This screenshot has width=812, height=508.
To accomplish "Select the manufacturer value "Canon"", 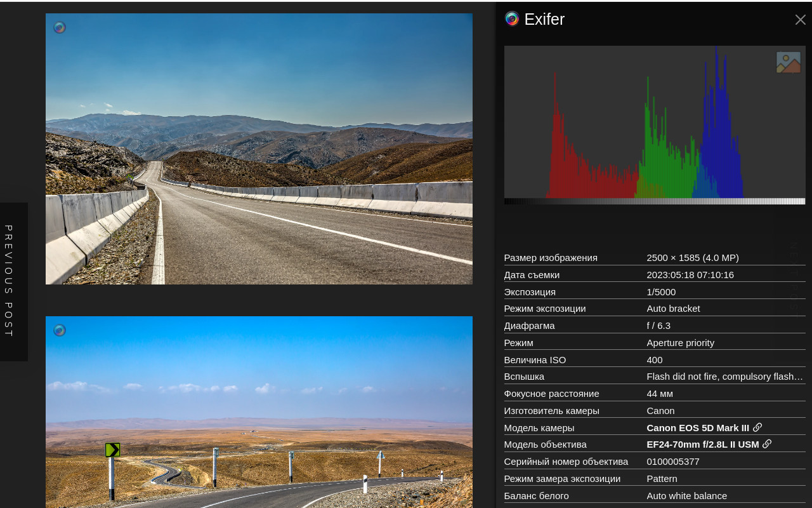I will click(660, 411).
